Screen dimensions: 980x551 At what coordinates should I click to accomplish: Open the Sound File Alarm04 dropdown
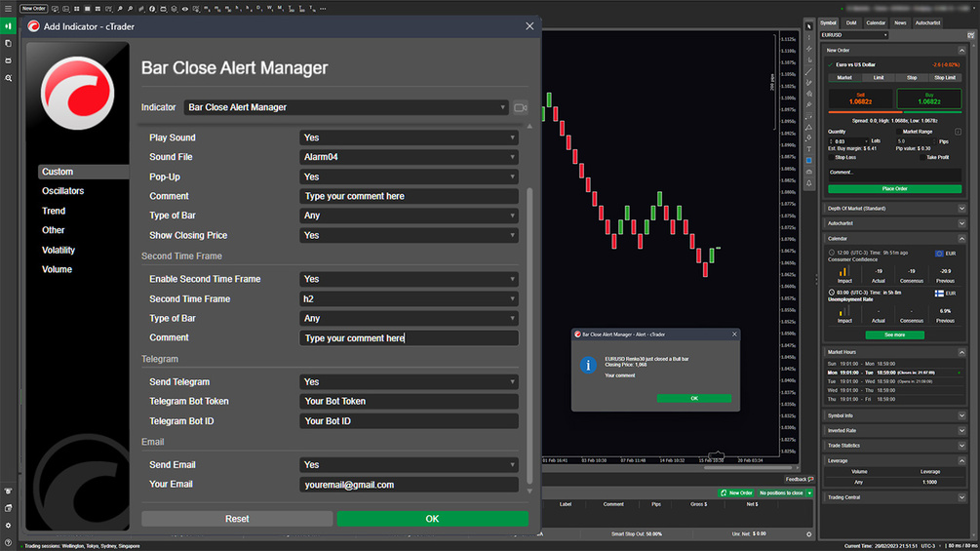409,157
